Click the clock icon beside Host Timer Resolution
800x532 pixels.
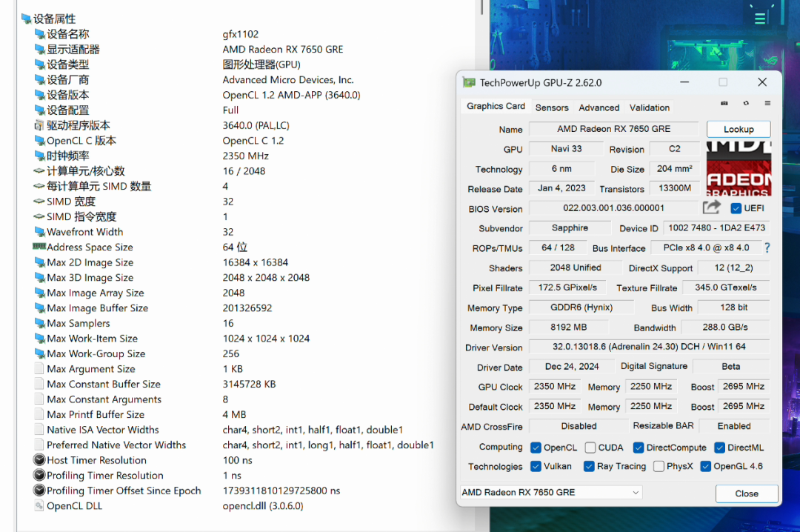(x=39, y=460)
